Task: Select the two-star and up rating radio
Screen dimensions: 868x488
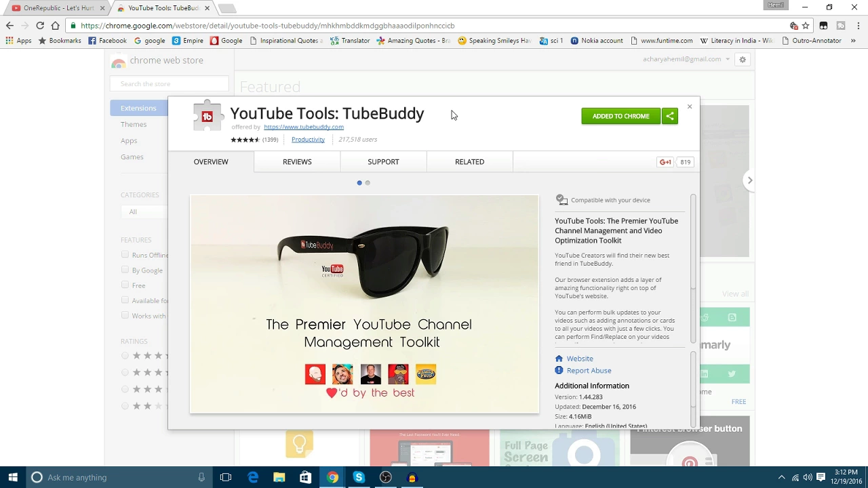Action: point(125,405)
